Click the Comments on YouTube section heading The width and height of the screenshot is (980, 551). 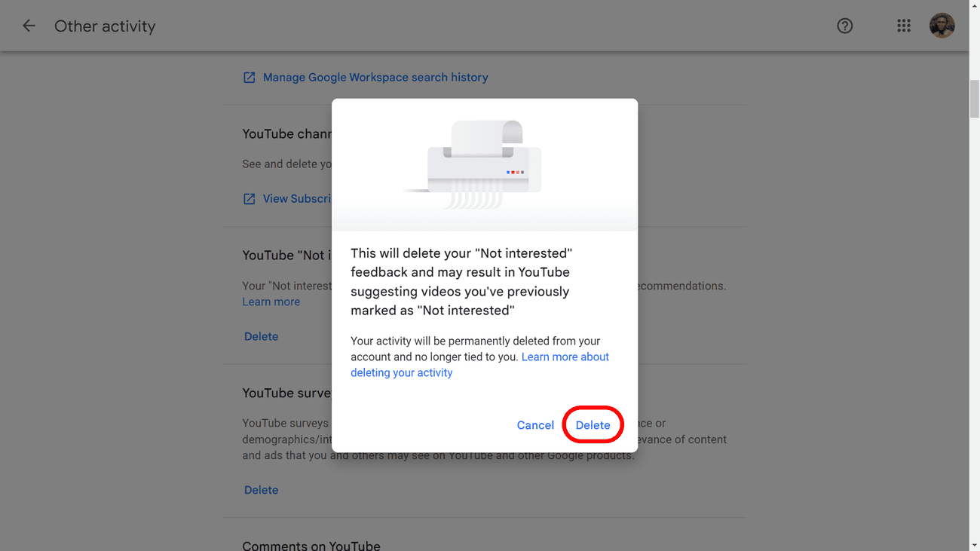(x=311, y=544)
